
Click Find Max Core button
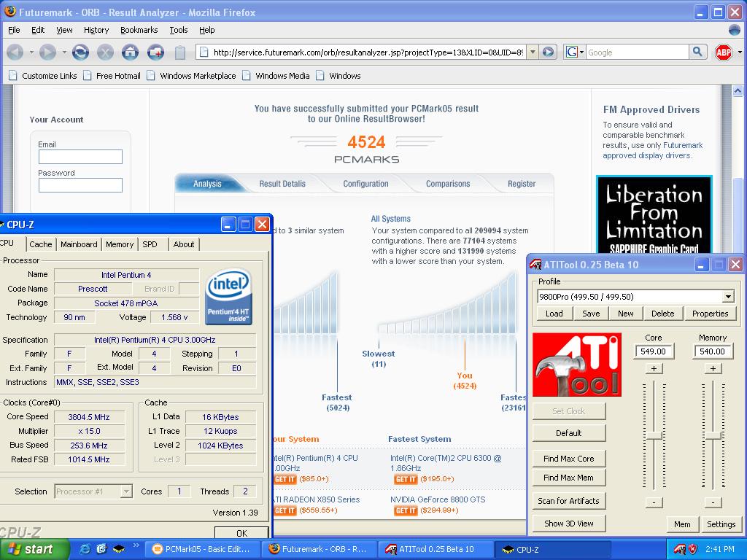click(x=569, y=459)
